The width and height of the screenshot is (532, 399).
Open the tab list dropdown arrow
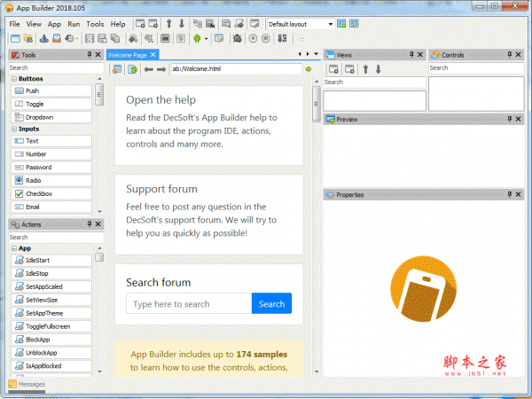(x=316, y=54)
